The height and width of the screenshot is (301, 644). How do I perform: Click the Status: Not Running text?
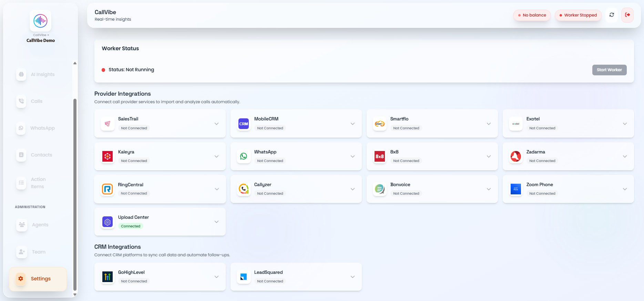point(131,69)
